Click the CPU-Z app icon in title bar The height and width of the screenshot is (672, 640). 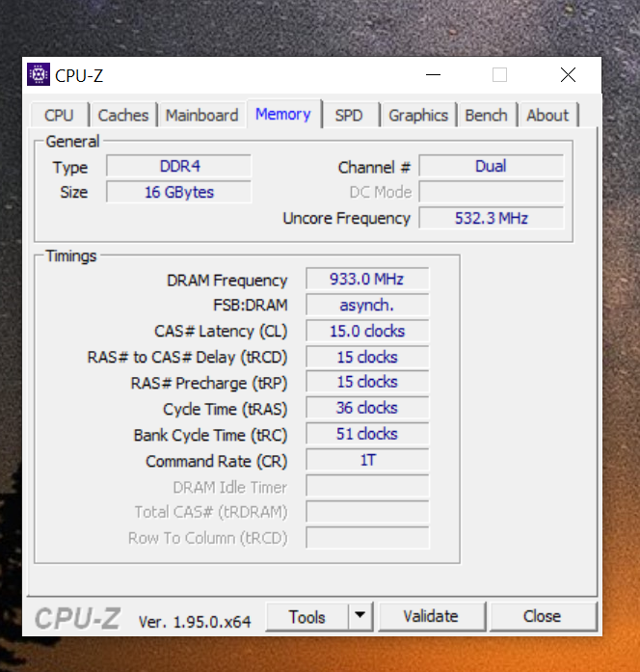pyautogui.click(x=39, y=74)
